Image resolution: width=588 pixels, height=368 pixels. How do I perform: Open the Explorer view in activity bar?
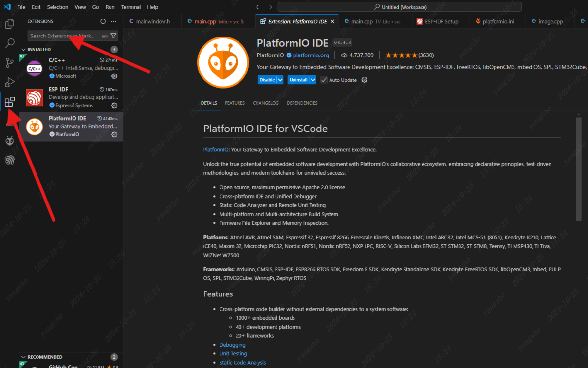click(x=9, y=23)
